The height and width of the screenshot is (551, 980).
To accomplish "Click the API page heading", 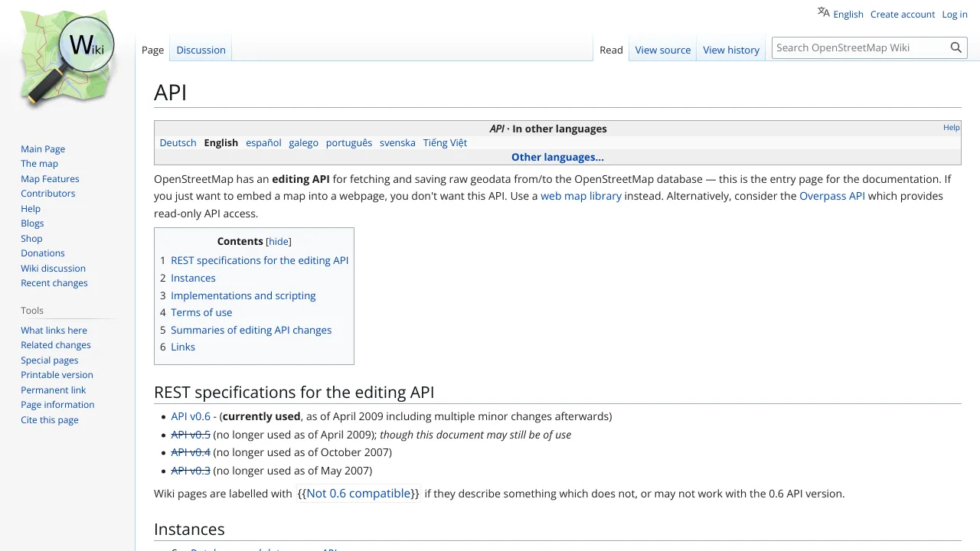I will click(x=170, y=93).
